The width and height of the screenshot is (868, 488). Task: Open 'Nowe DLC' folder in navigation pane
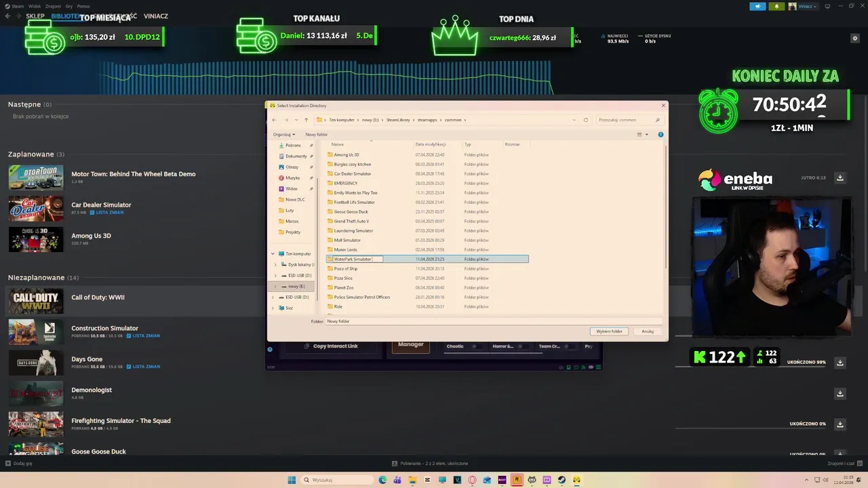tap(295, 199)
